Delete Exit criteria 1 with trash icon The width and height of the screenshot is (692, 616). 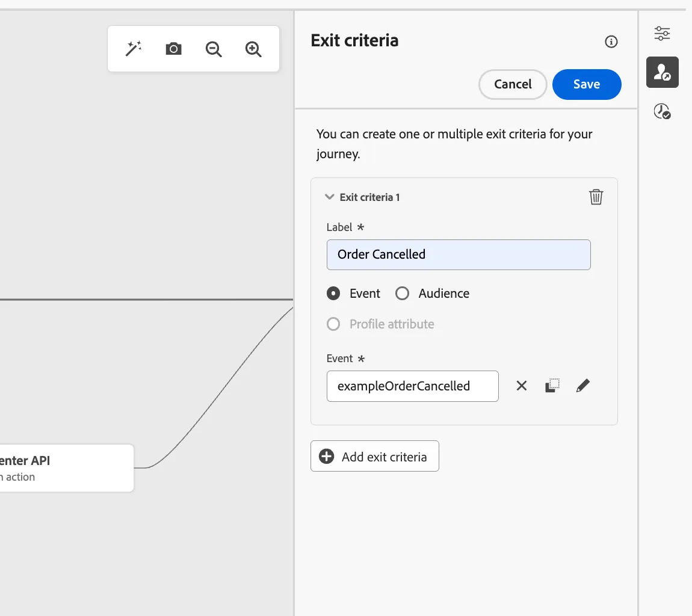[596, 197]
